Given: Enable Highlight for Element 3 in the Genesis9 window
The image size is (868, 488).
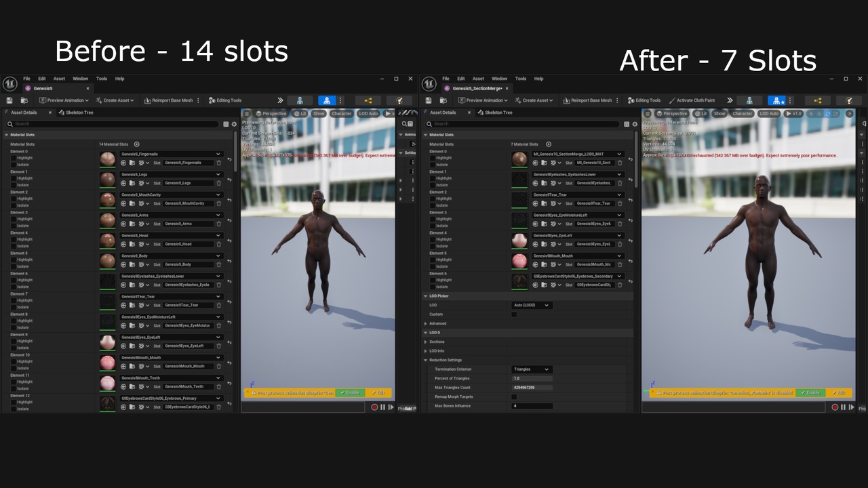Looking at the screenshot, I should (14, 219).
